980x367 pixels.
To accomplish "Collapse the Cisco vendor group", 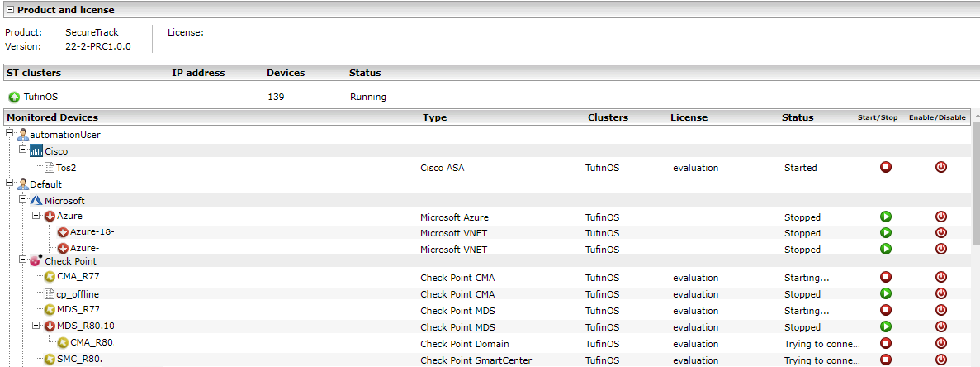I will (x=22, y=150).
